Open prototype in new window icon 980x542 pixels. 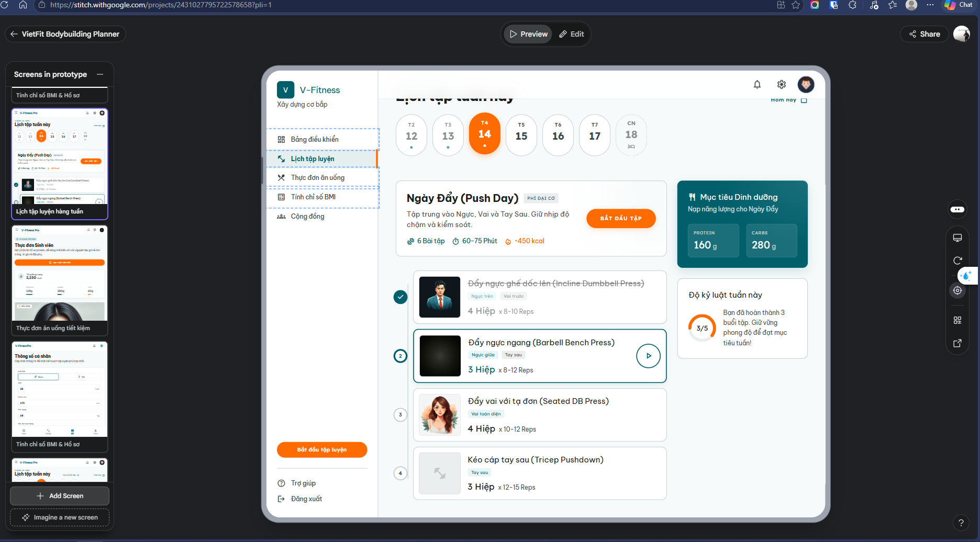(957, 343)
